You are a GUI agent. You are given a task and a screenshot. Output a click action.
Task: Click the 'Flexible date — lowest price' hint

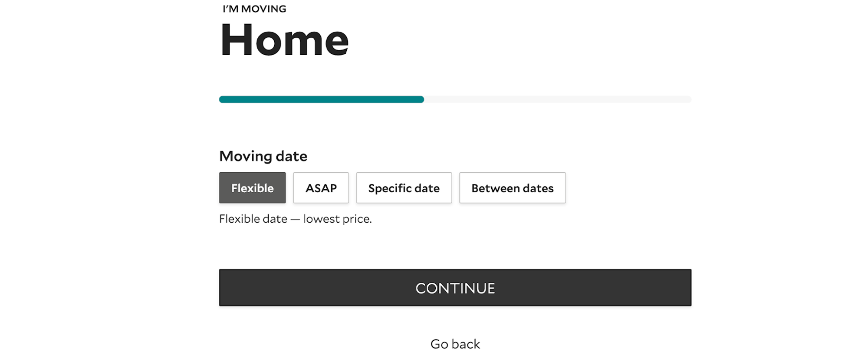295,219
